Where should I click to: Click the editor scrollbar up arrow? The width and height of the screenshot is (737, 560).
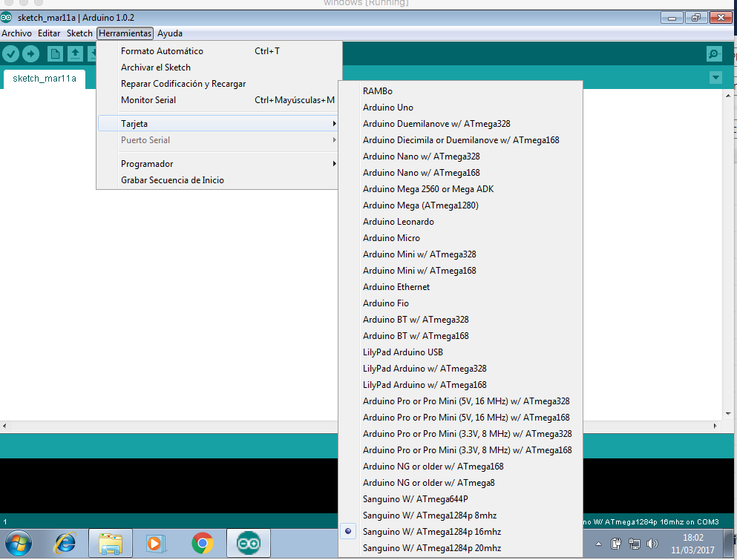[728, 96]
